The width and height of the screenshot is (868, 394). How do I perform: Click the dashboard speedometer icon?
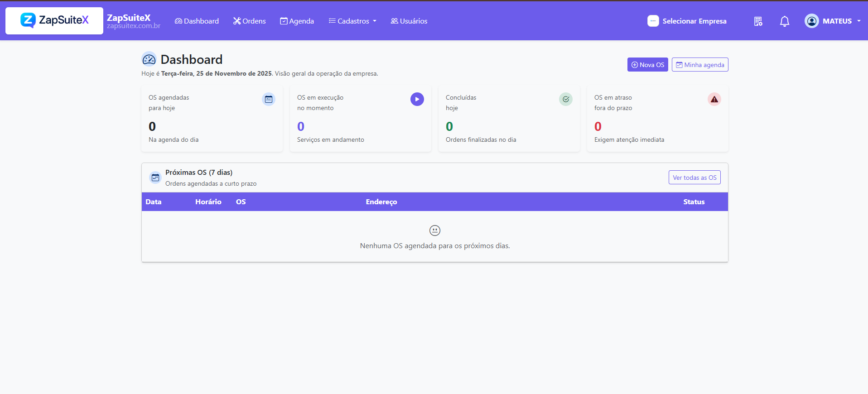[149, 59]
